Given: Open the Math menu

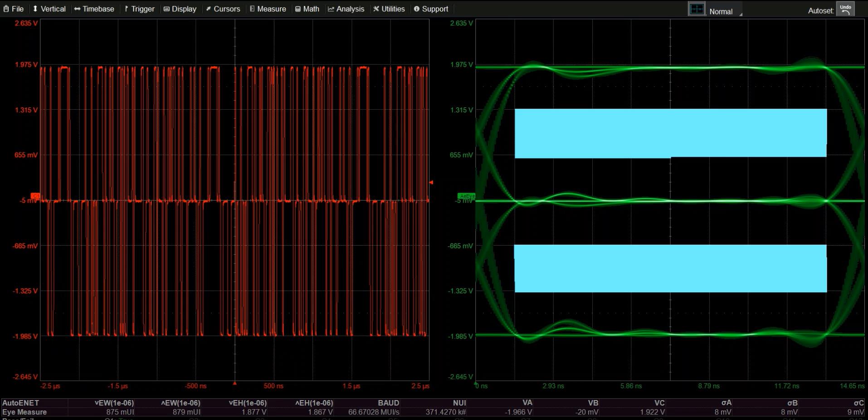Looking at the screenshot, I should point(307,9).
